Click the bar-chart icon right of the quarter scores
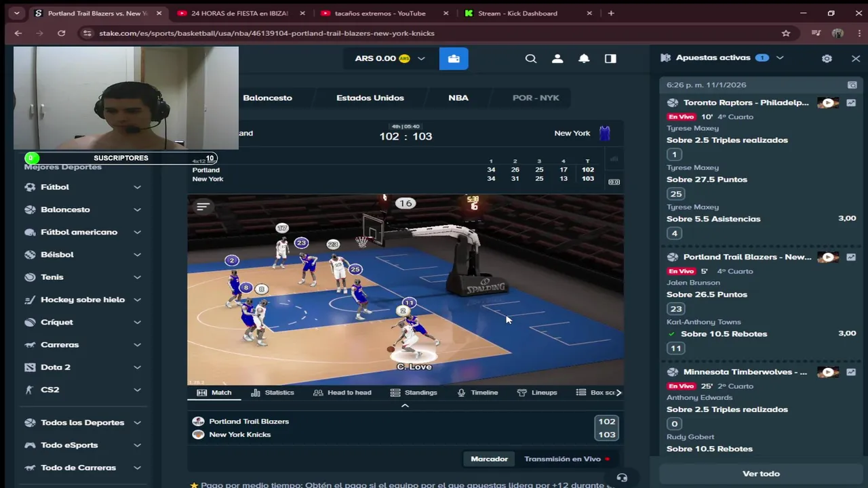The height and width of the screenshot is (488, 868). [614, 159]
